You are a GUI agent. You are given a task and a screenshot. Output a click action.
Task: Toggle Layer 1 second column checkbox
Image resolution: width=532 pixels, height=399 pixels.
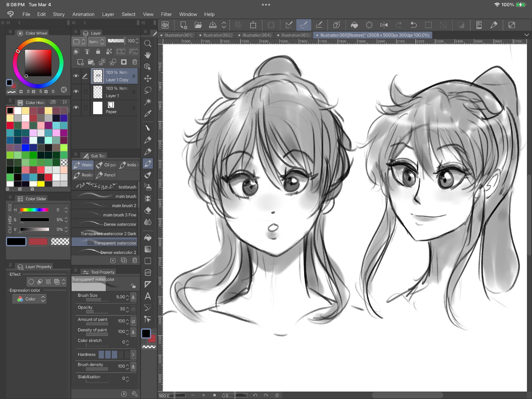pyautogui.click(x=86, y=92)
